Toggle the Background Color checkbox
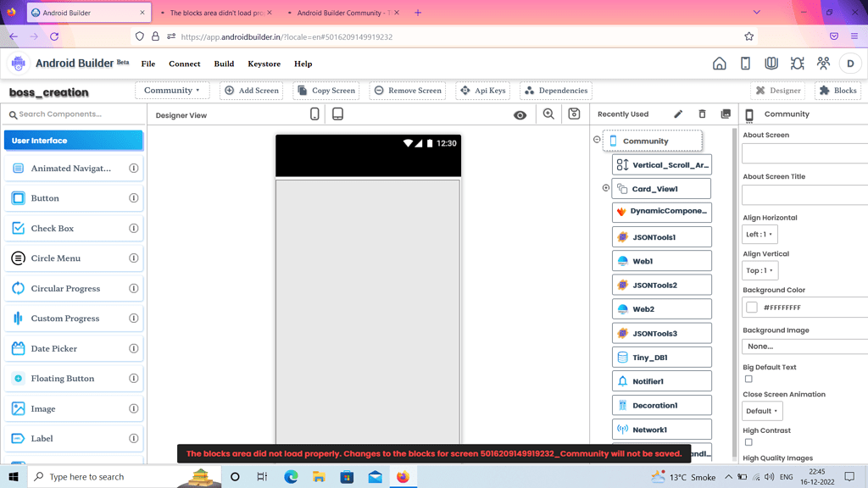 point(751,308)
